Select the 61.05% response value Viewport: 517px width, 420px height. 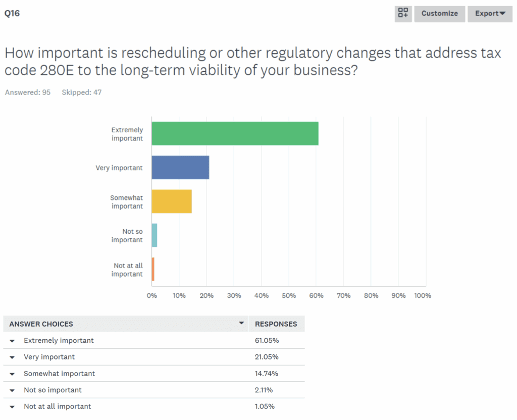(x=267, y=341)
